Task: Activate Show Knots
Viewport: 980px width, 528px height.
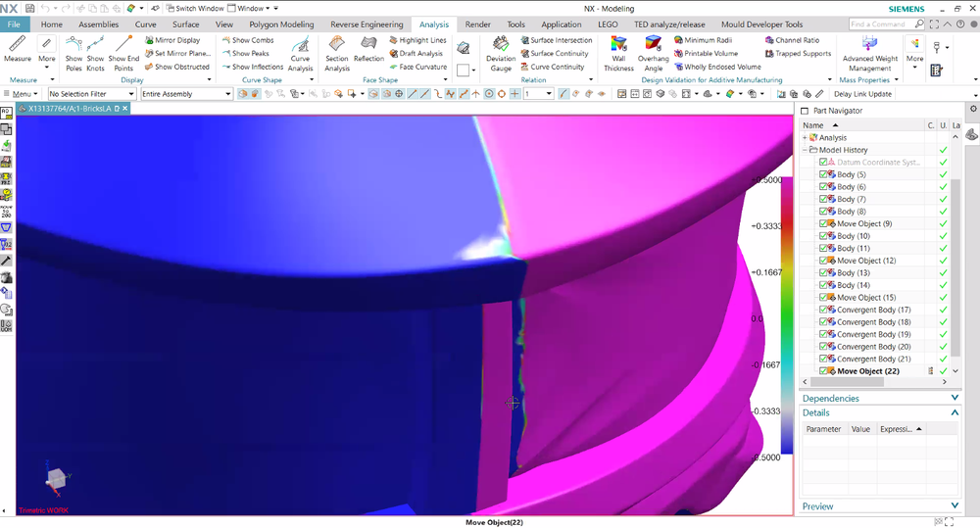Action: click(95, 53)
